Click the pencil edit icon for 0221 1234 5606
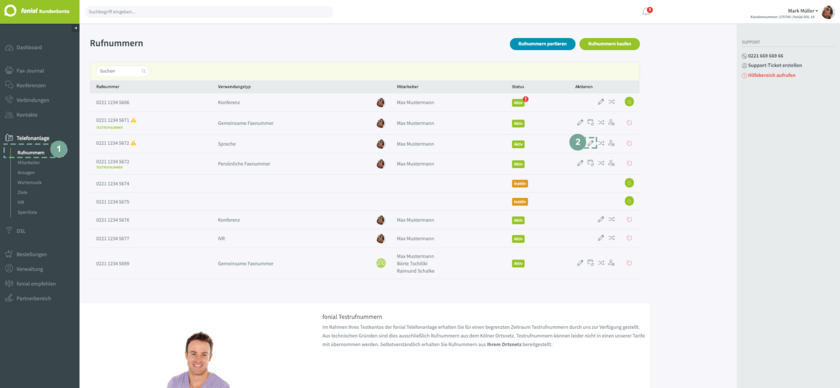This screenshot has width=840, height=388. [x=601, y=101]
